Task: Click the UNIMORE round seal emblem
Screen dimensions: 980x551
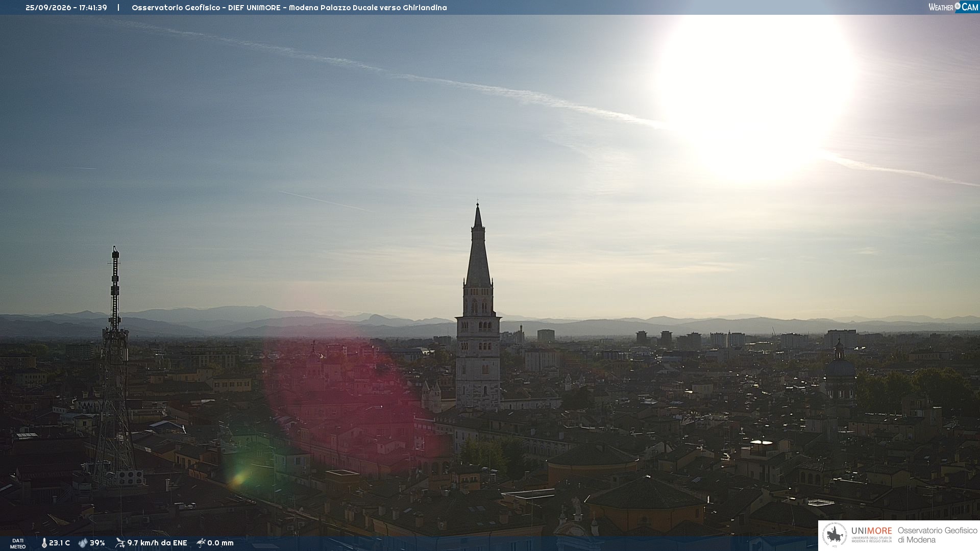Action: pyautogui.click(x=834, y=535)
